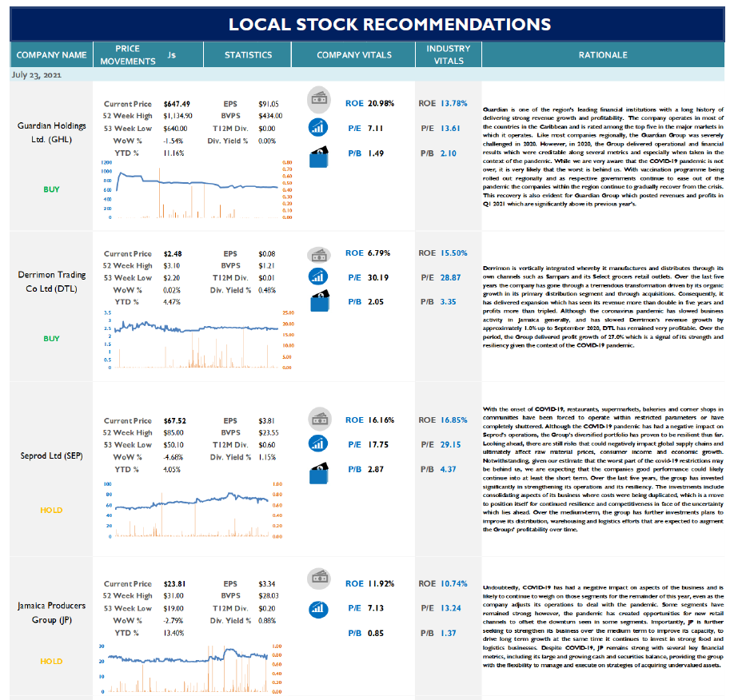Select the HOLD rating under Seprod Ltd
This screenshot has width=746, height=700.
(x=51, y=511)
